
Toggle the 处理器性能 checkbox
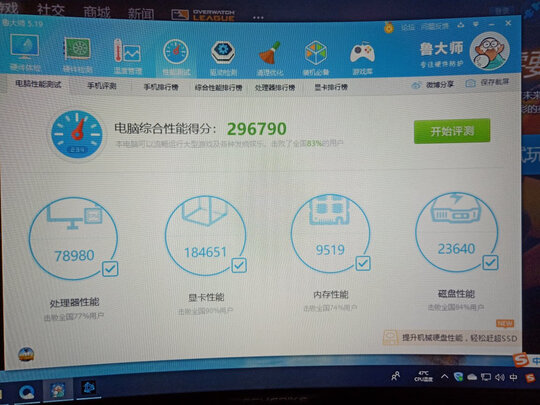[x=110, y=269]
